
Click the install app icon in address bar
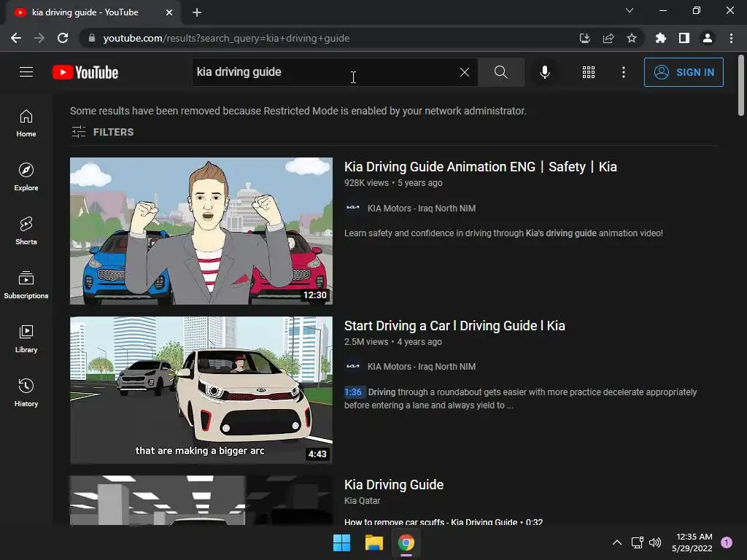[584, 38]
